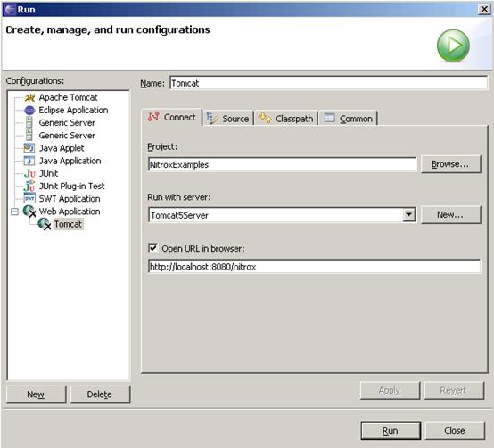The width and height of the screenshot is (494, 448).
Task: Click the Java Application icon
Action: (x=29, y=161)
